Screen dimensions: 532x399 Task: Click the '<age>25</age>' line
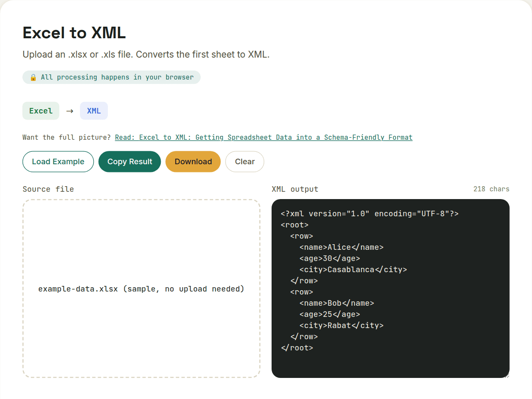tap(330, 314)
